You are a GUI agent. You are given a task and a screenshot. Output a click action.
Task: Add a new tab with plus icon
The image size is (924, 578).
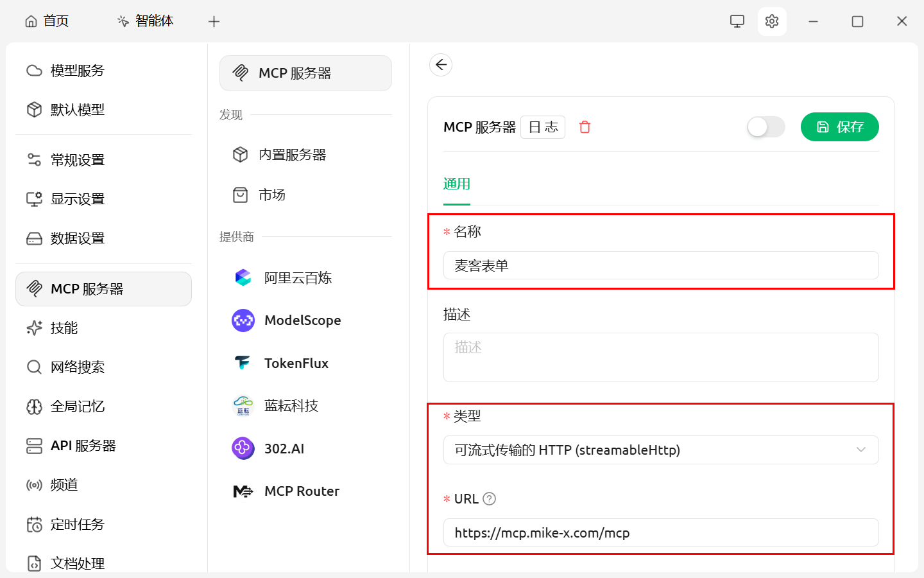[x=214, y=21]
